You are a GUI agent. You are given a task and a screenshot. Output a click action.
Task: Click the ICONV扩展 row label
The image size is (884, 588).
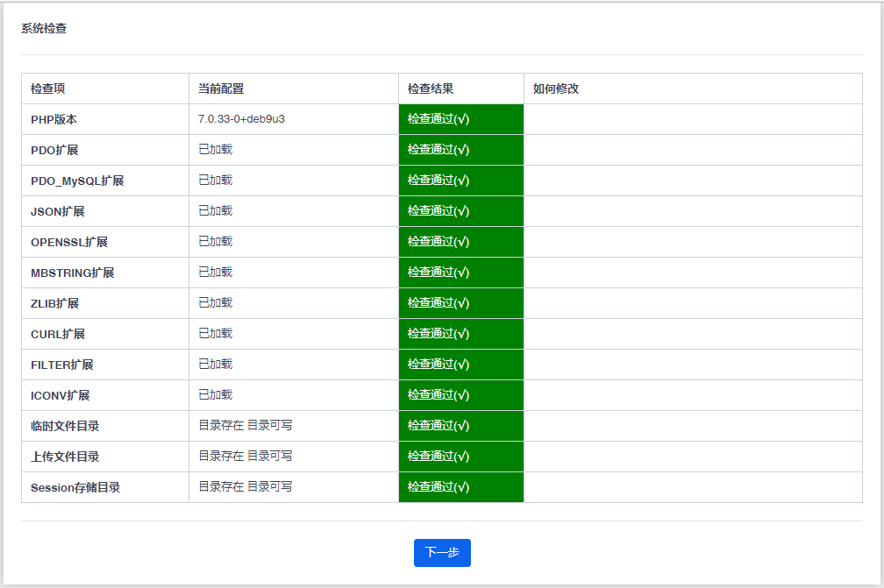(x=60, y=395)
